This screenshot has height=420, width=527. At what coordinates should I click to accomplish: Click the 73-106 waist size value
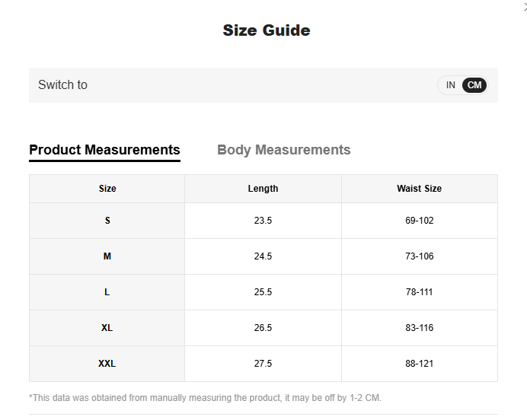tap(419, 256)
